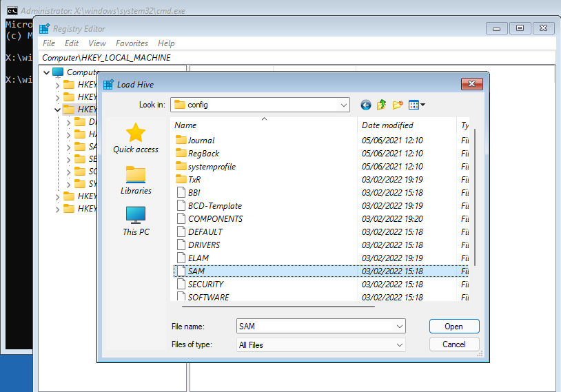Select the TxR folder icon
Viewport: 561px width, 392px height.
[181, 179]
